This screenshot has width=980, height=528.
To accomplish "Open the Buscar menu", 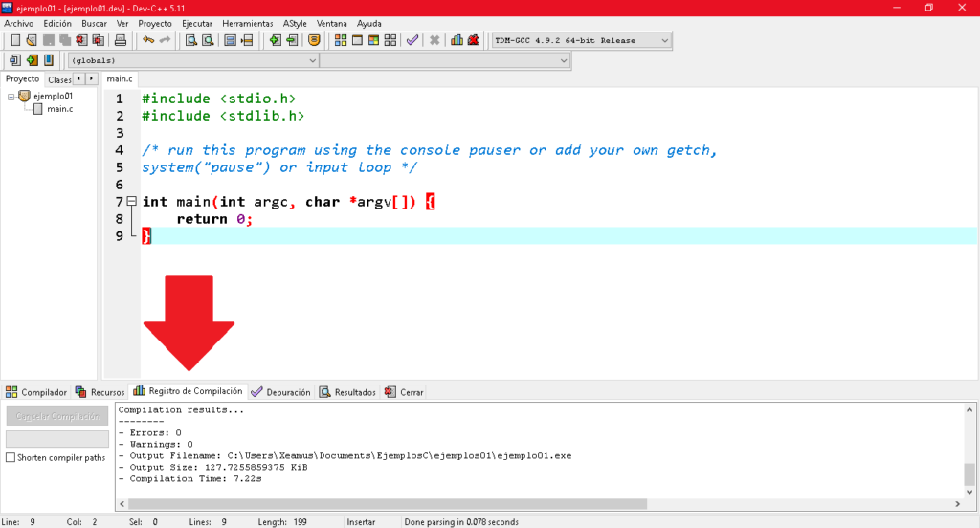I will [95, 24].
